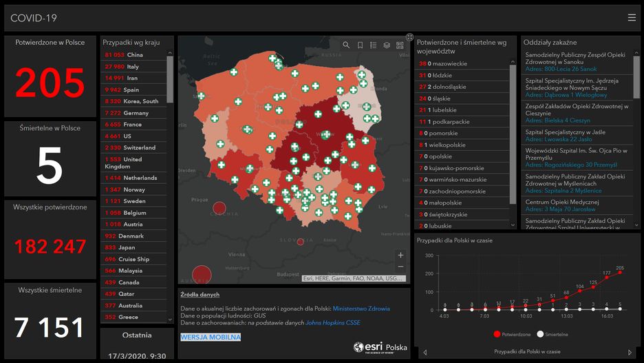This screenshot has height=363, width=644.
Task: Show the map legend list
Action: [373, 45]
